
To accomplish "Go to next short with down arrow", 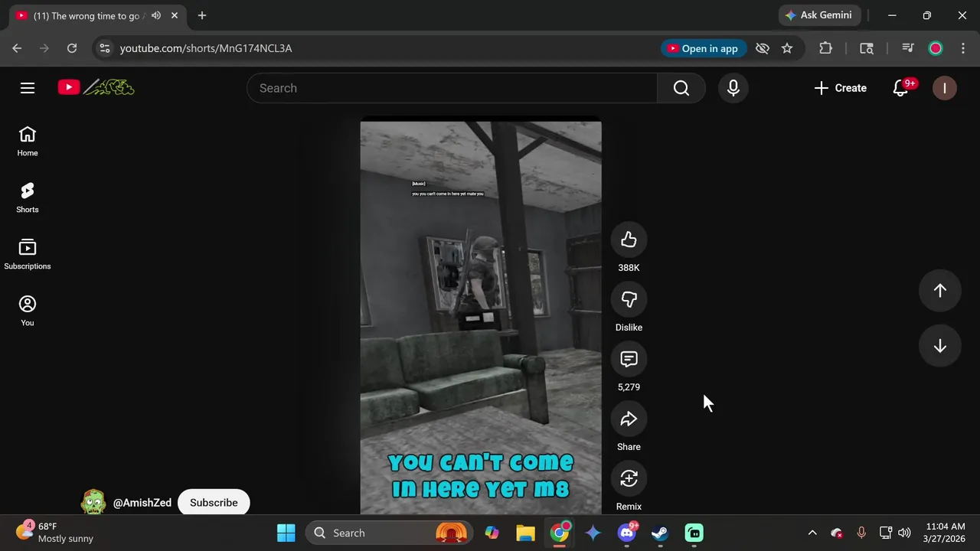I will [x=940, y=347].
